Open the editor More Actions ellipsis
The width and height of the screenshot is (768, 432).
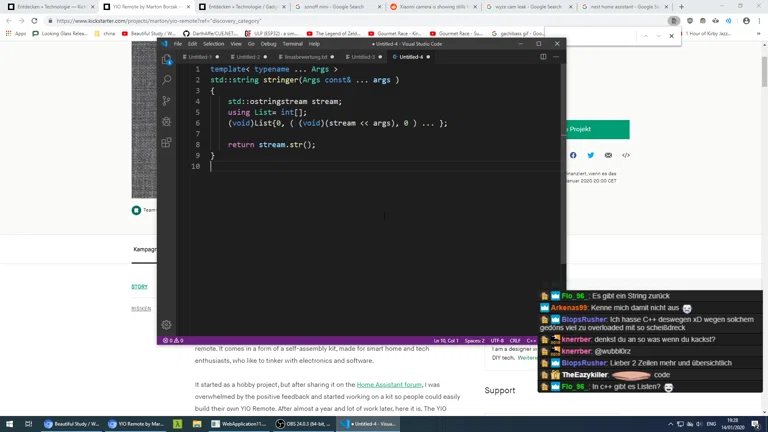(x=556, y=57)
